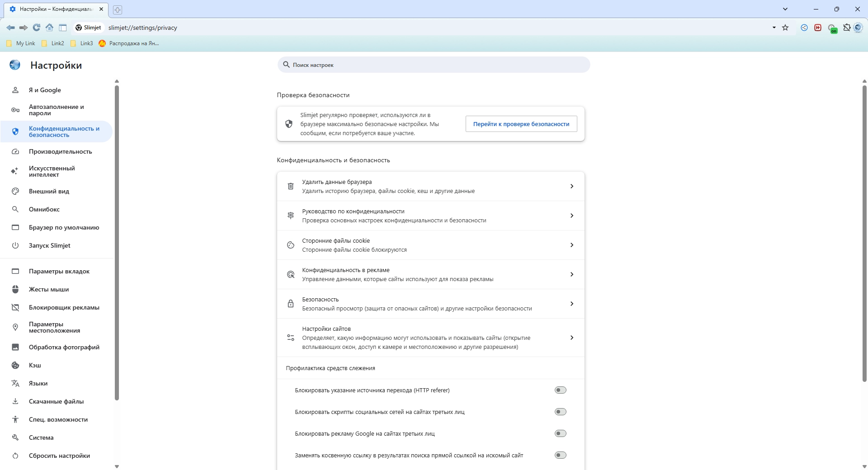Bookmark this page with the star icon
The width and height of the screenshot is (868, 470).
click(x=785, y=28)
